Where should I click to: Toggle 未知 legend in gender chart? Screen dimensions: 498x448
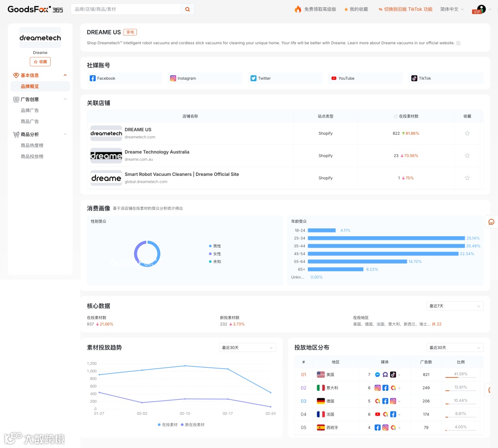[x=215, y=262]
